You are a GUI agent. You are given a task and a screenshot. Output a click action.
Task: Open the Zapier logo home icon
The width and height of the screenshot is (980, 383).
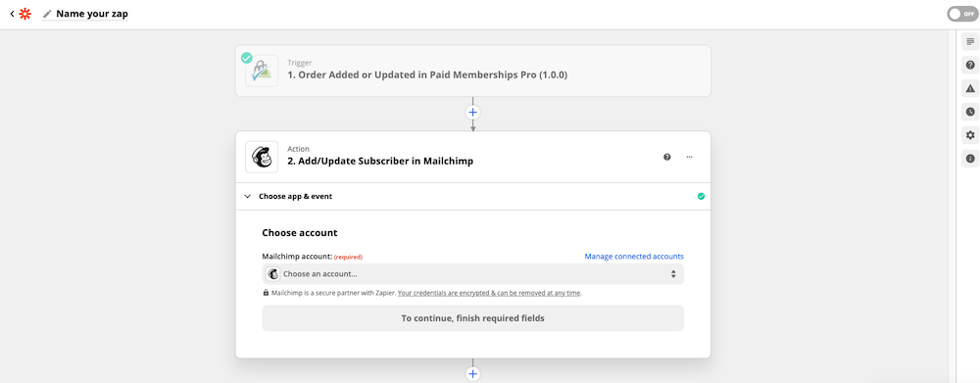[24, 14]
